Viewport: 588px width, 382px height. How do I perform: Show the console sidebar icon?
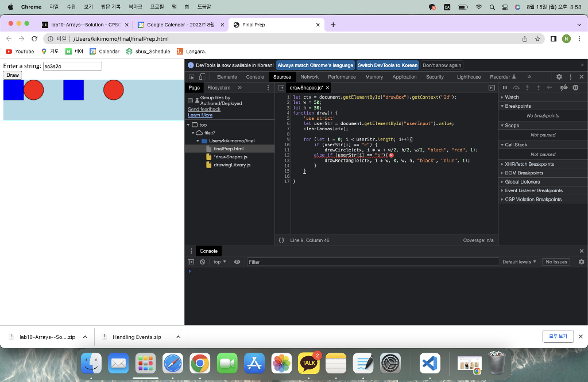pyautogui.click(x=191, y=262)
